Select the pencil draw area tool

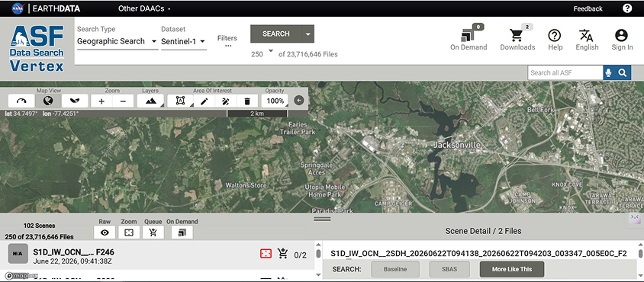204,101
